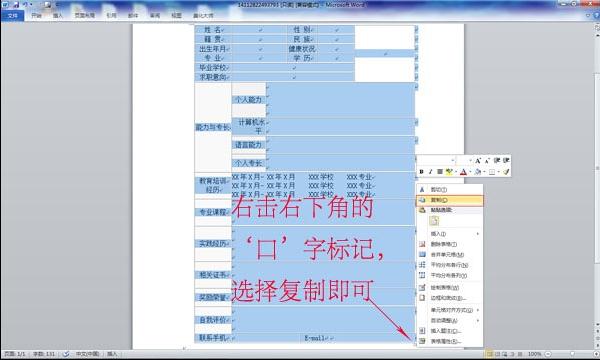
Task: Select Merge Cells in context menu
Action: click(450, 254)
